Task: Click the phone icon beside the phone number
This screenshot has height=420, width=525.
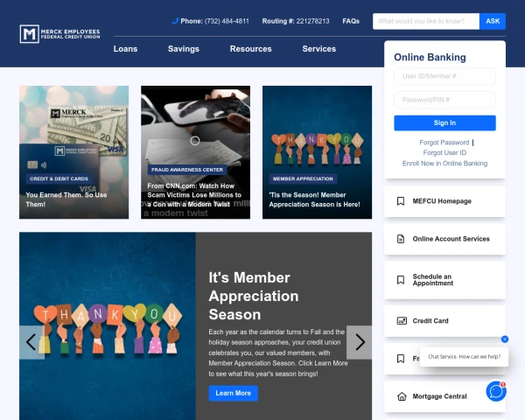Action: click(x=175, y=21)
